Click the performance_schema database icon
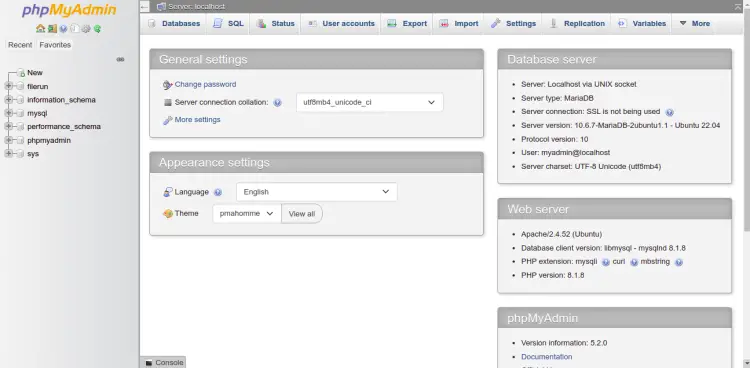 click(20, 127)
